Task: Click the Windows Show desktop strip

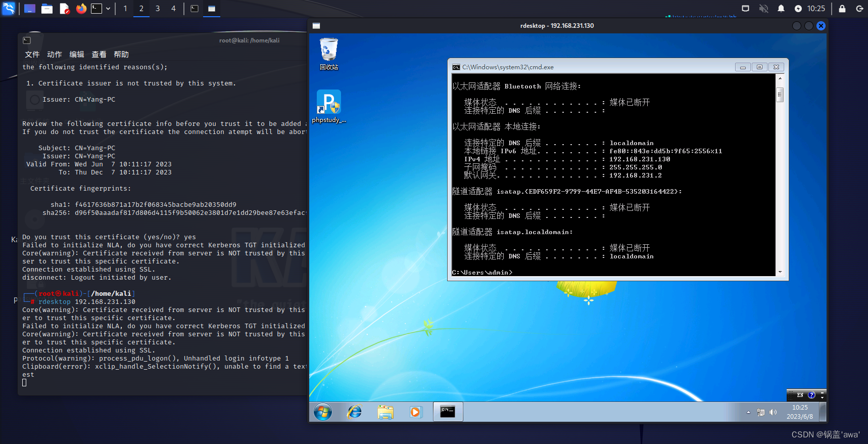Action: (x=823, y=412)
